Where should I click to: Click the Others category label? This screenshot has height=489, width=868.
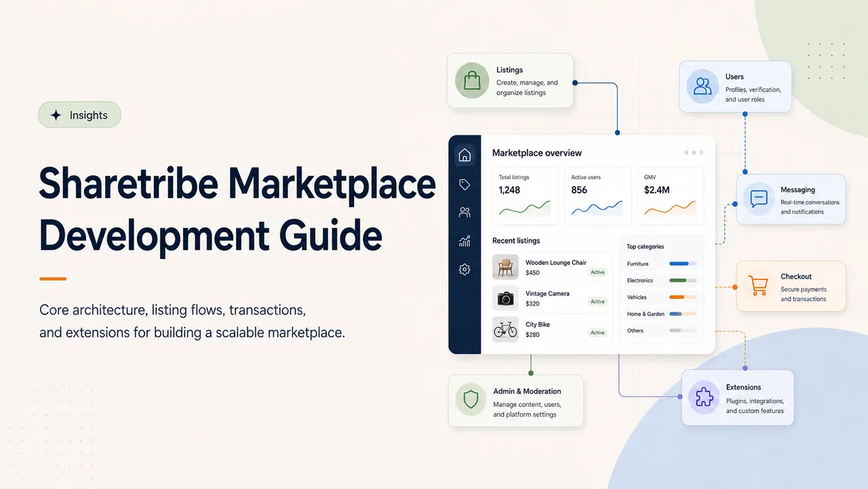(635, 330)
